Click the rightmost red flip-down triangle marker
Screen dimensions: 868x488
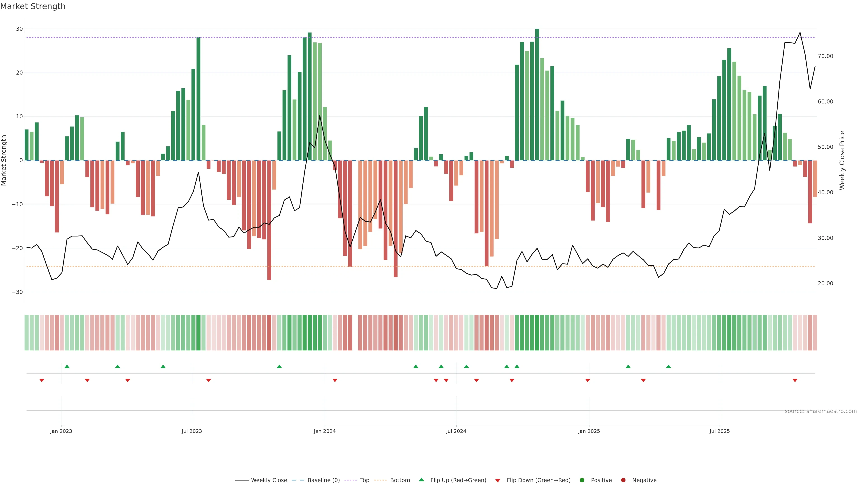(795, 380)
